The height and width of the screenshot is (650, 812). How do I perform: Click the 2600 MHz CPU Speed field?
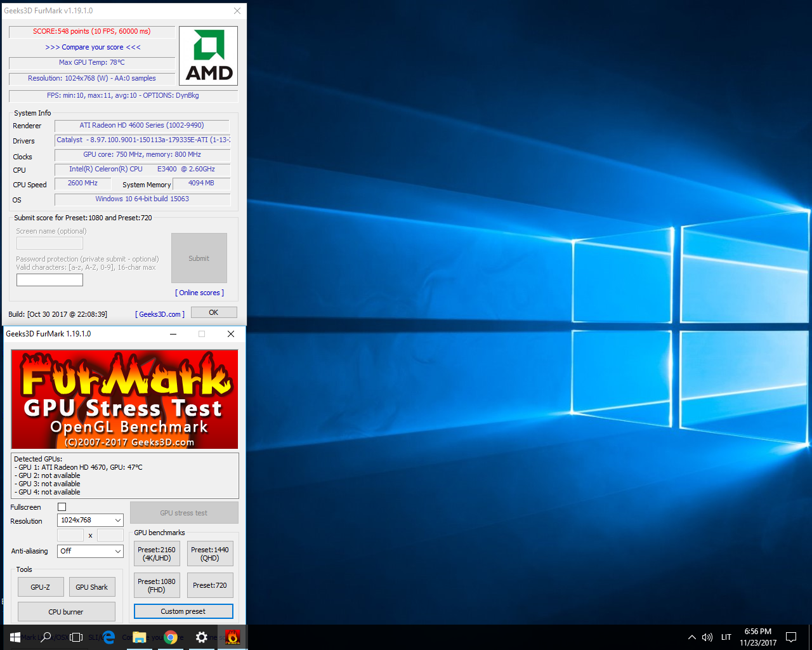click(83, 183)
